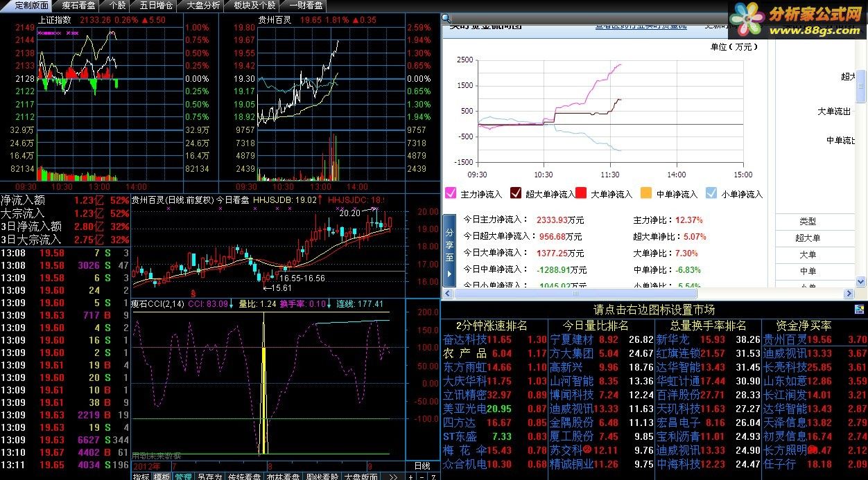Click the 超大单 row in the 类型 table
This screenshot has width=868, height=480.
coord(808,238)
